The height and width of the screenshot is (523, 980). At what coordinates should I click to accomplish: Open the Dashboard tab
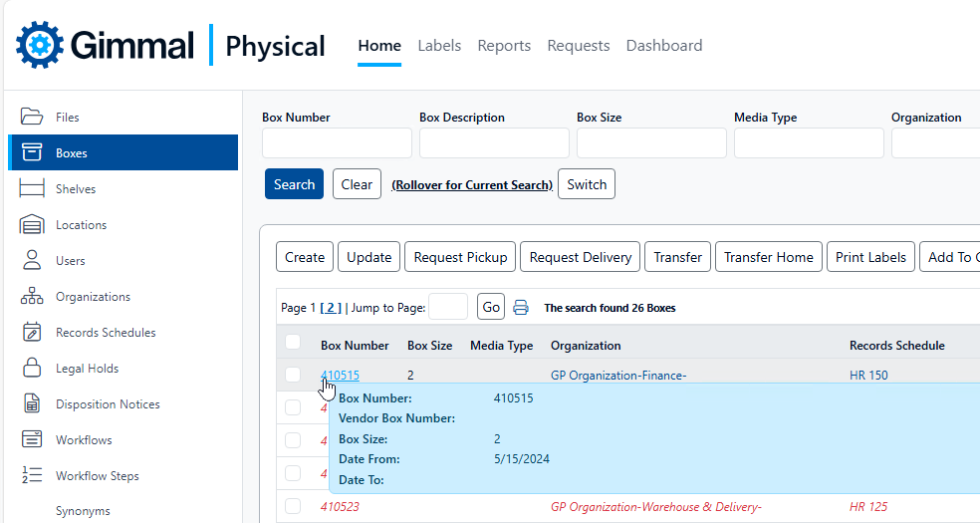(x=663, y=46)
